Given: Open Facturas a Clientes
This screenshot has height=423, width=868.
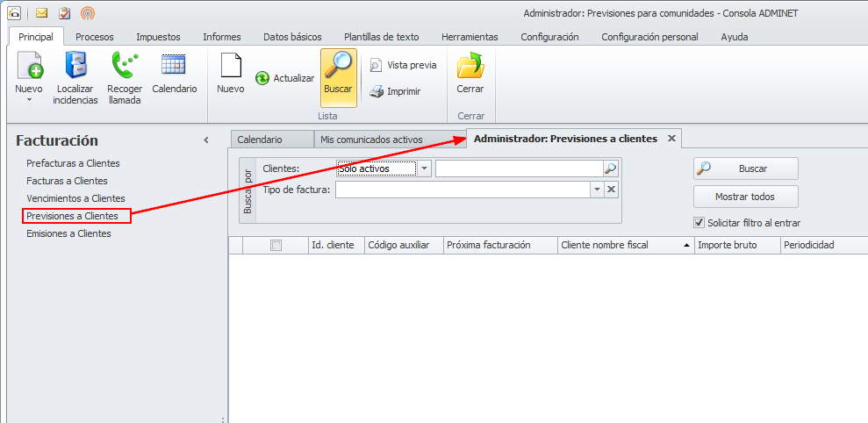Looking at the screenshot, I should (67, 181).
